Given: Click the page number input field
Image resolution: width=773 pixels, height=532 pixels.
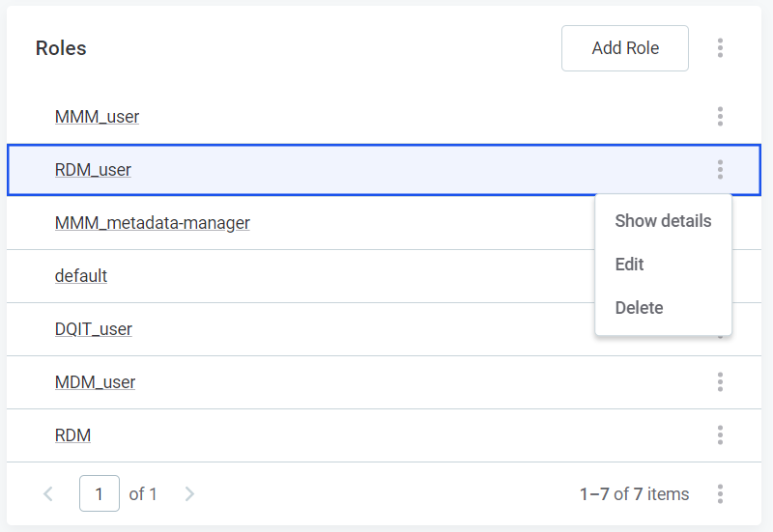Looking at the screenshot, I should [x=100, y=494].
